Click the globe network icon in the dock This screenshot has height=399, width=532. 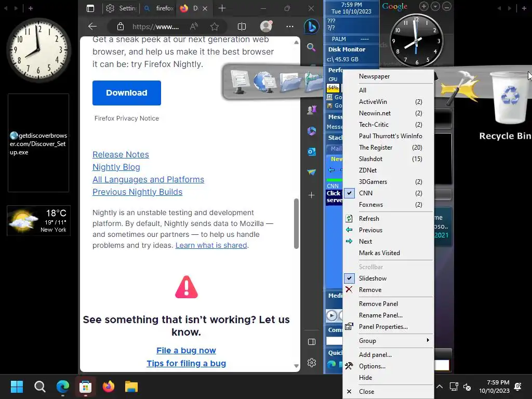pyautogui.click(x=265, y=82)
